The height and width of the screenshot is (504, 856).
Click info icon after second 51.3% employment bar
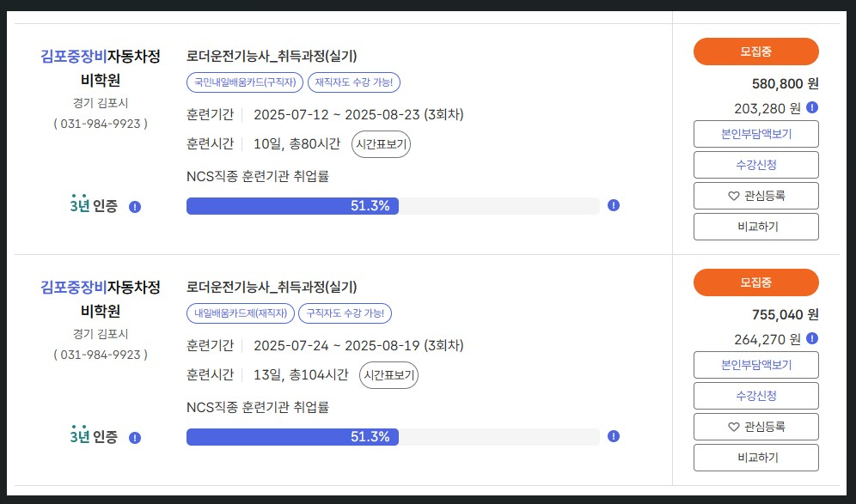[614, 436]
